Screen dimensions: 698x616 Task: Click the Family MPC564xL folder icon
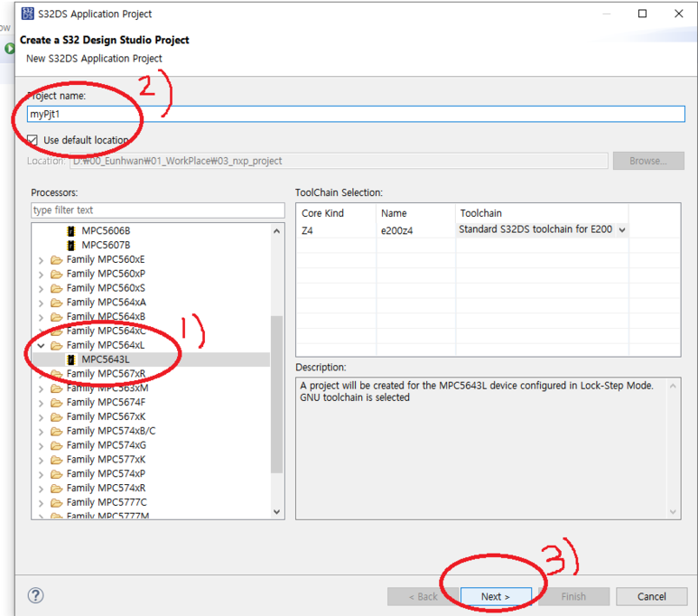point(56,346)
